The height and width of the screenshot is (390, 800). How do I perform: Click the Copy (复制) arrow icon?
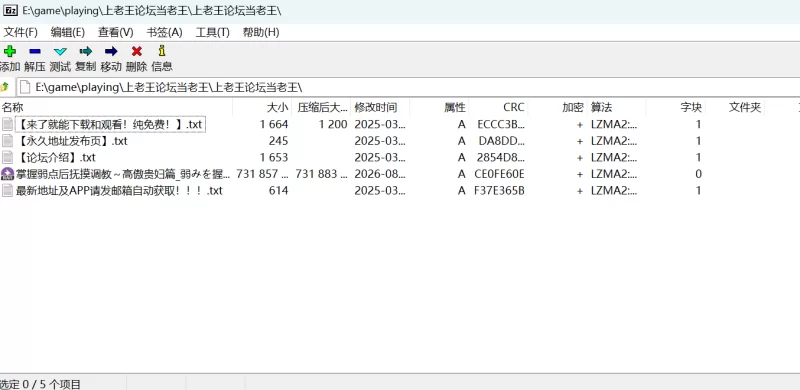tap(86, 51)
